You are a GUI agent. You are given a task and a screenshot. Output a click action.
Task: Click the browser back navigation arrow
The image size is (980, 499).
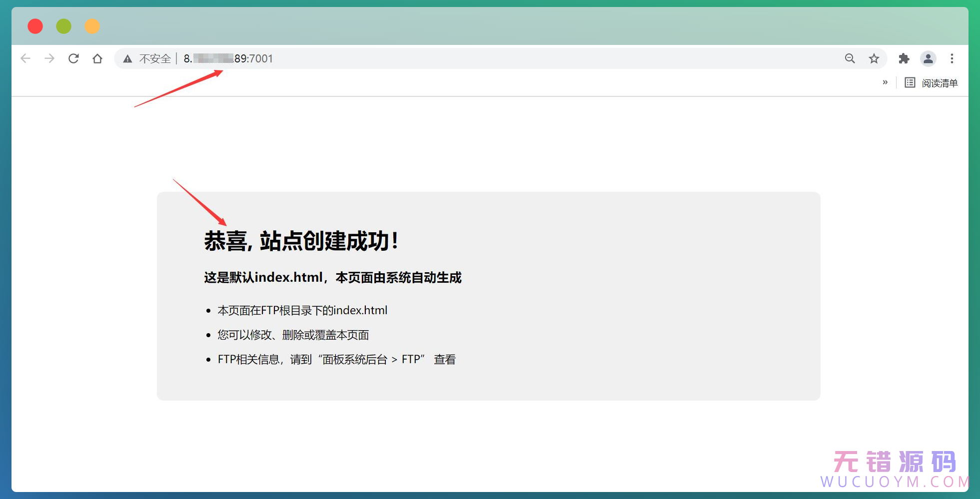(x=25, y=58)
